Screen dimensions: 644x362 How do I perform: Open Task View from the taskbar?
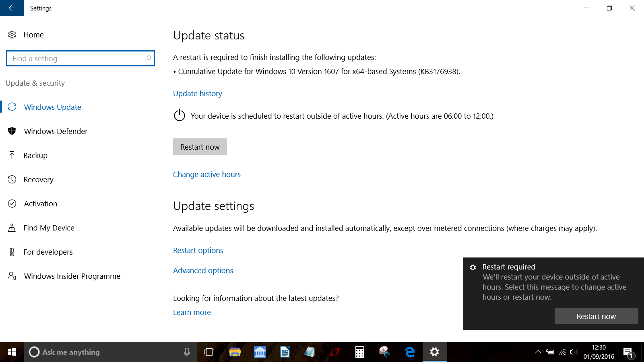tap(209, 352)
